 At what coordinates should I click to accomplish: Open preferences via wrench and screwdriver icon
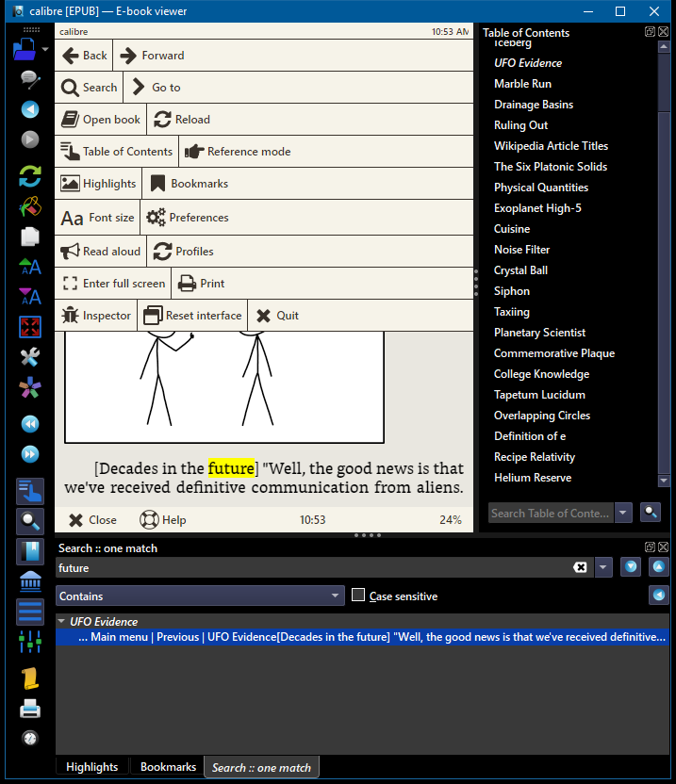tap(30, 357)
